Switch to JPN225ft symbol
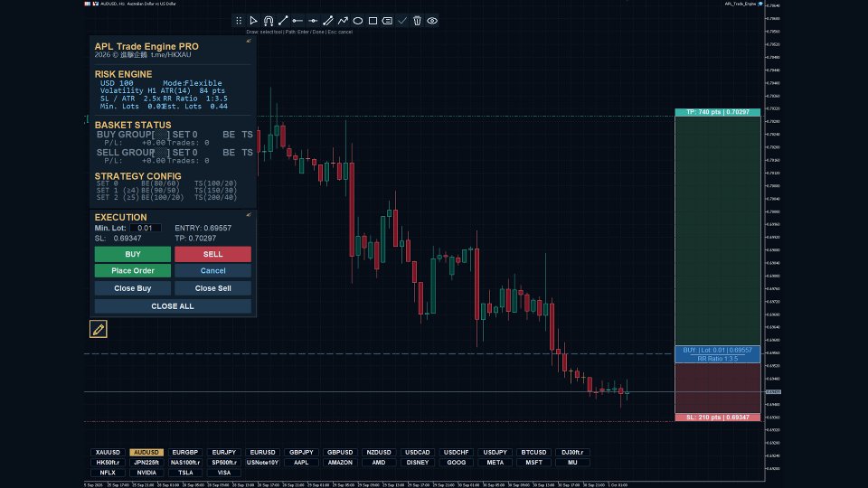The width and height of the screenshot is (868, 488). [x=146, y=463]
